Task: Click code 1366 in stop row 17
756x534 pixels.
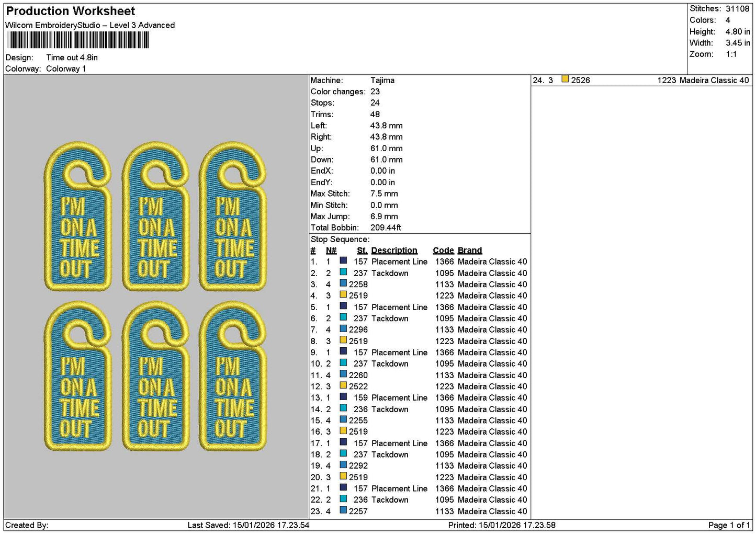Action: tap(445, 443)
